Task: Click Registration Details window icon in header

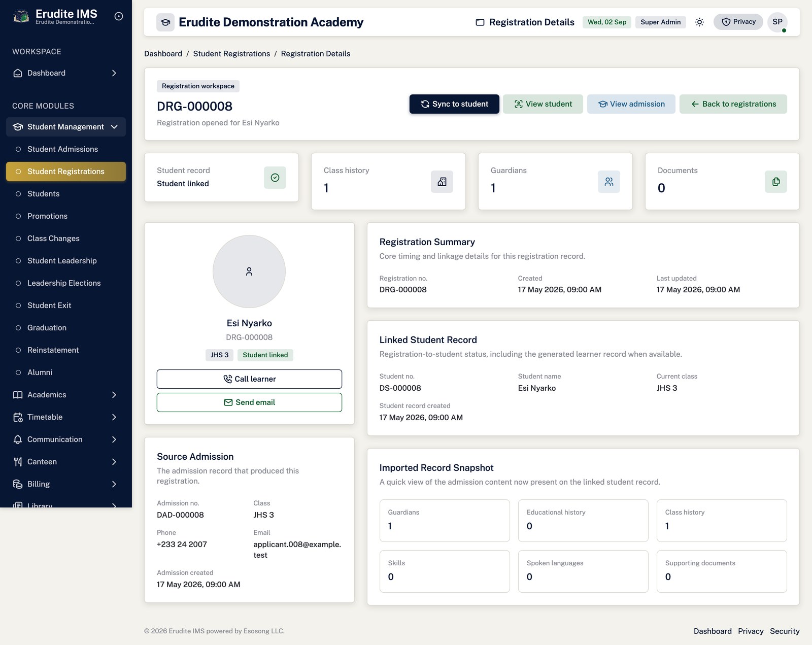Action: pos(480,22)
